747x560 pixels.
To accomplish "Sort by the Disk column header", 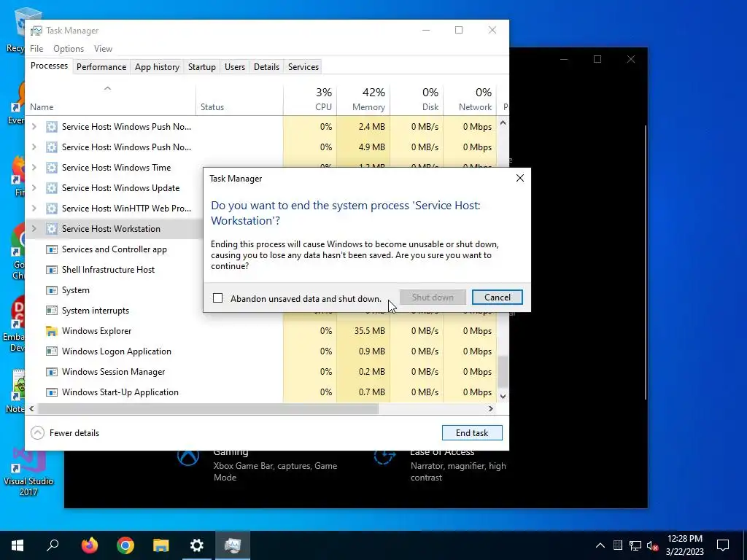I will [417, 99].
